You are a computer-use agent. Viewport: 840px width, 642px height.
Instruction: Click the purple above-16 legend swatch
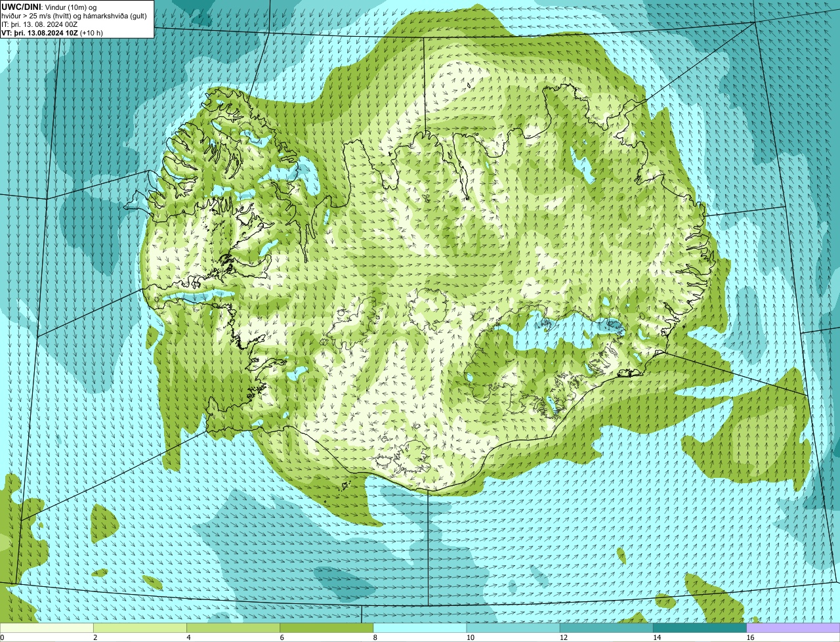pos(793,628)
